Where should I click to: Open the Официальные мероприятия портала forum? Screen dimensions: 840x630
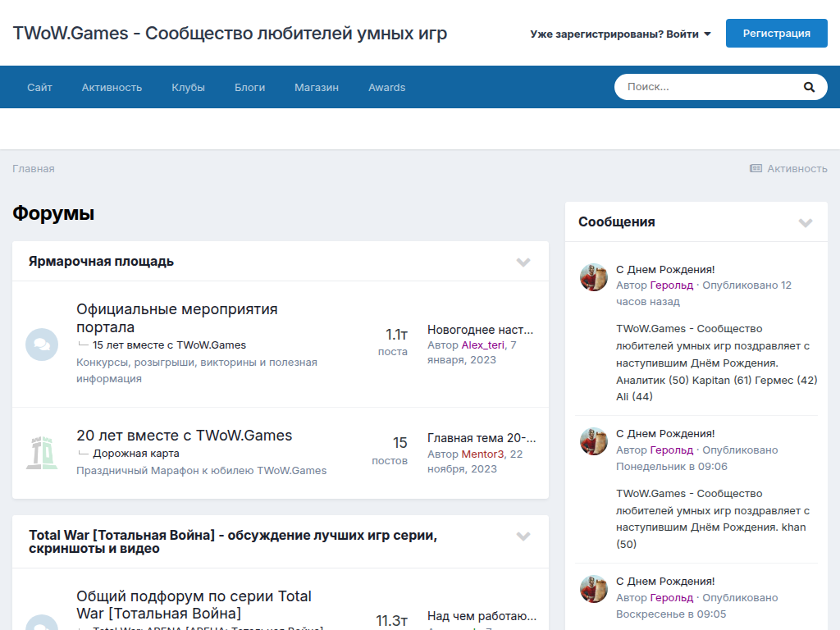pos(176,318)
